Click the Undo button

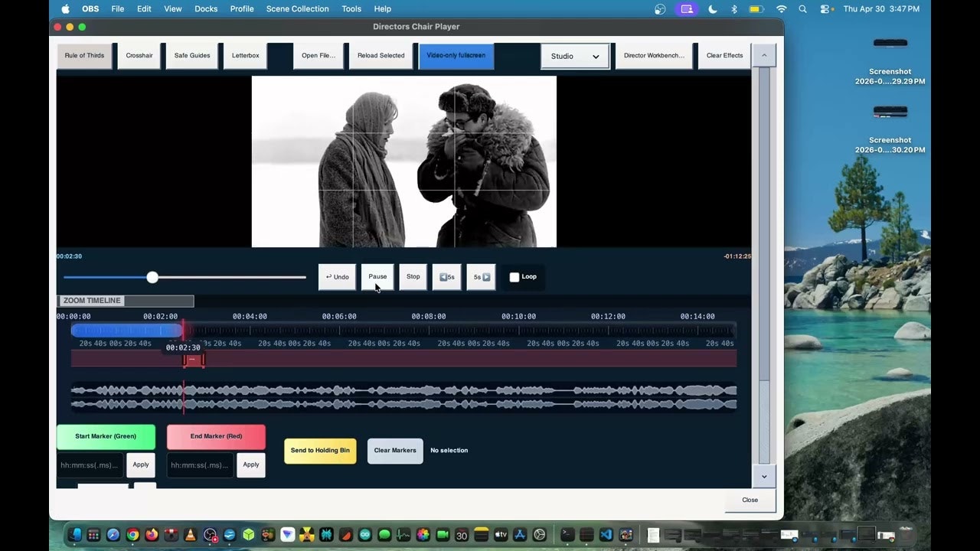click(337, 277)
